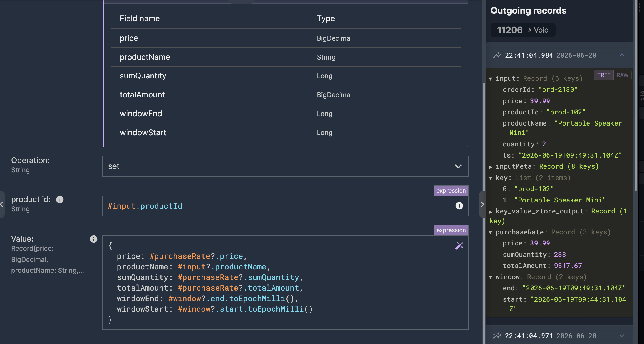The height and width of the screenshot is (344, 644).
Task: Click the 'Field name' column header
Action: (x=140, y=18)
